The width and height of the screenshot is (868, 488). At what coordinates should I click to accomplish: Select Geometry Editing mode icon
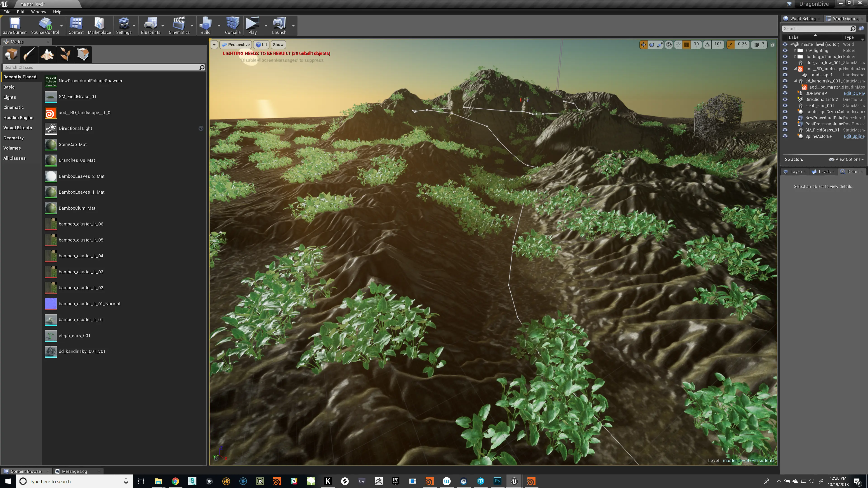pos(83,54)
